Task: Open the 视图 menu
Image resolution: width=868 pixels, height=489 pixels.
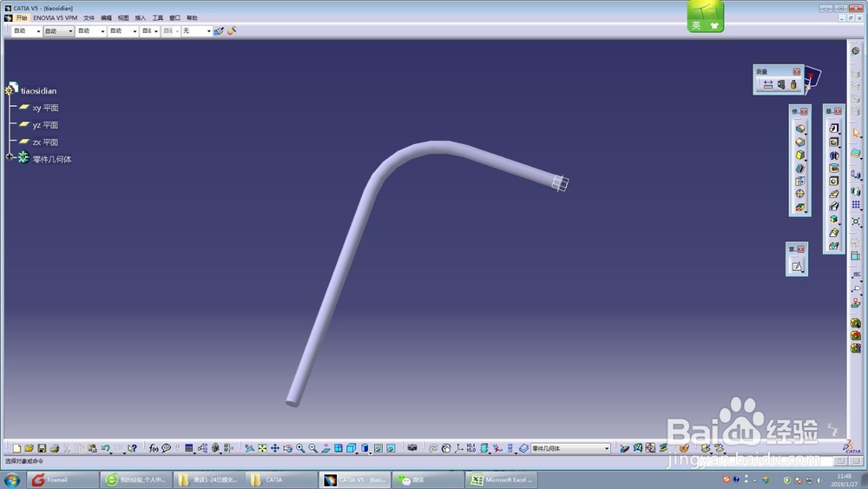Action: 123,17
